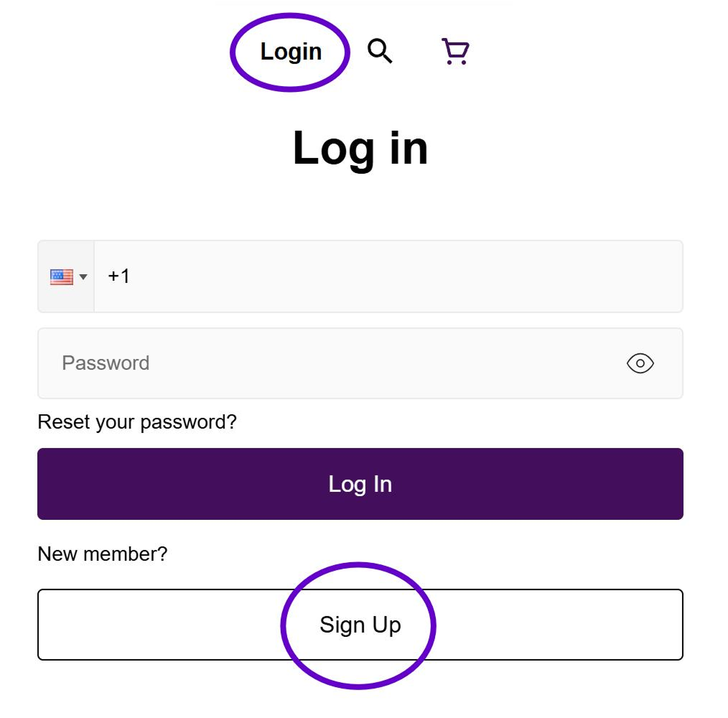This screenshot has height=718, width=728.
Task: Click the "Reset your password?" link
Action: coord(137,422)
